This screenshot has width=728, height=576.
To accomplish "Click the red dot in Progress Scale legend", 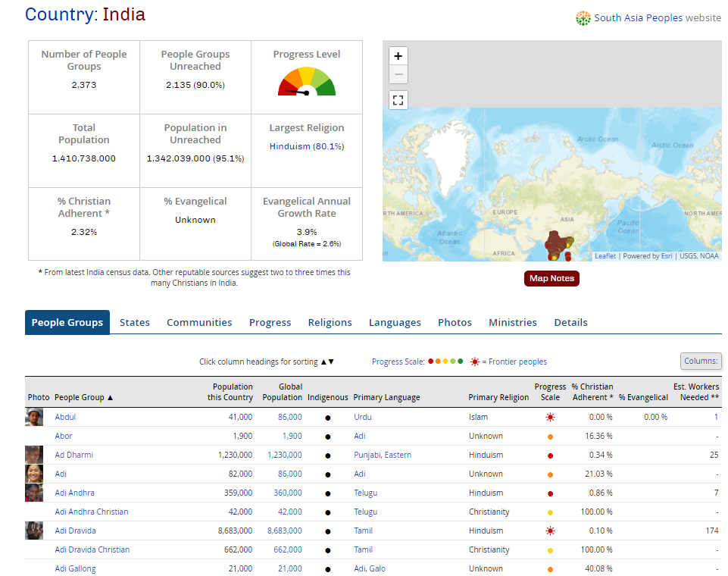I will pyautogui.click(x=431, y=362).
